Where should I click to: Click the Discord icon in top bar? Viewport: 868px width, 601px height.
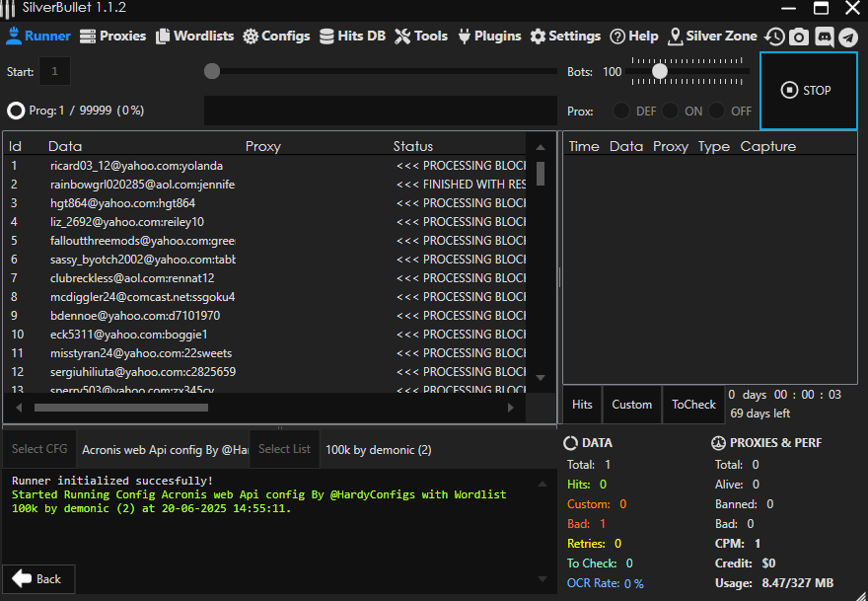pyautogui.click(x=824, y=38)
